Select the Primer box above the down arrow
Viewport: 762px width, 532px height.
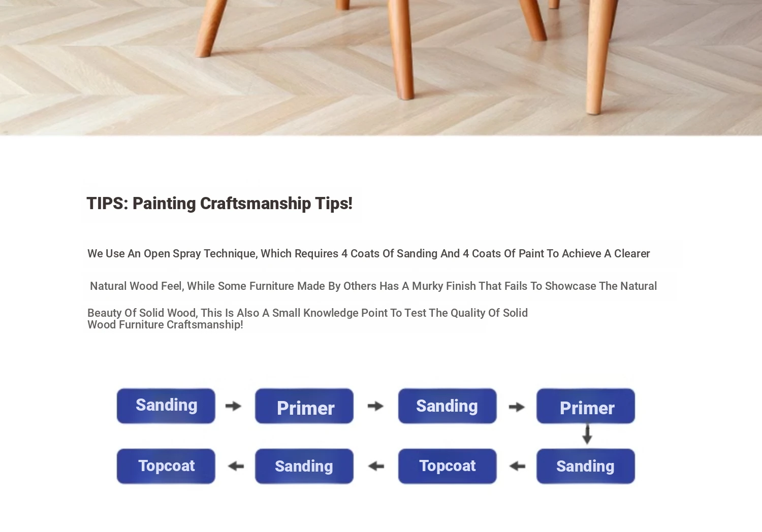click(x=586, y=406)
